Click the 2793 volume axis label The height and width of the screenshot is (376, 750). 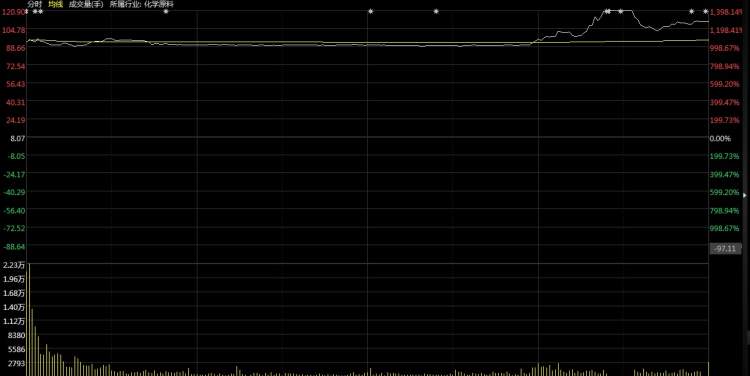pos(16,364)
